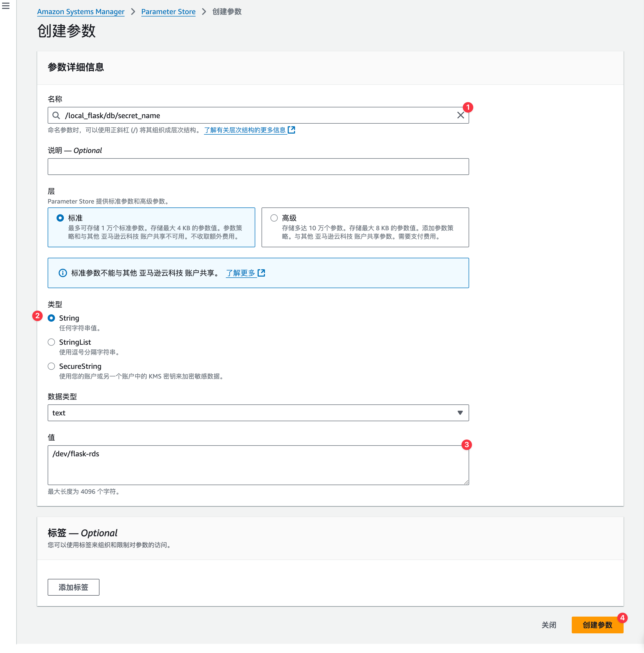Open the 数据类型 text dropdown
The width and height of the screenshot is (644, 653).
tap(258, 413)
